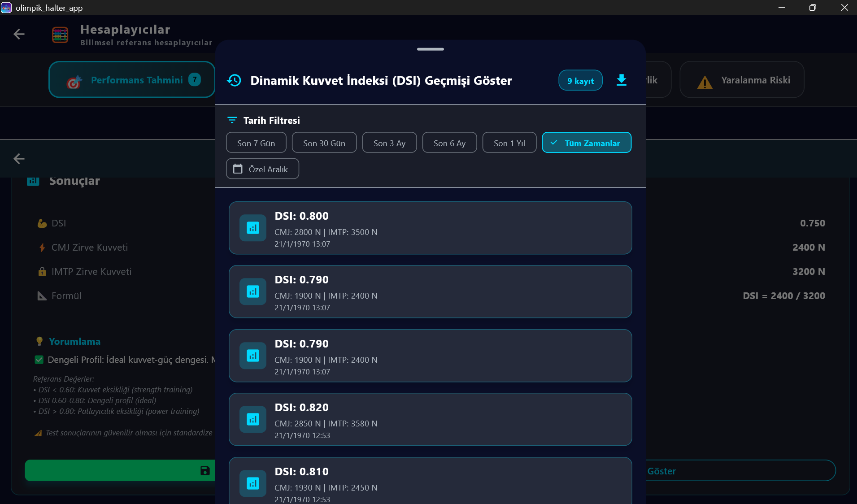This screenshot has height=504, width=857.
Task: Click the second back arrow below tabs
Action: pos(19,159)
